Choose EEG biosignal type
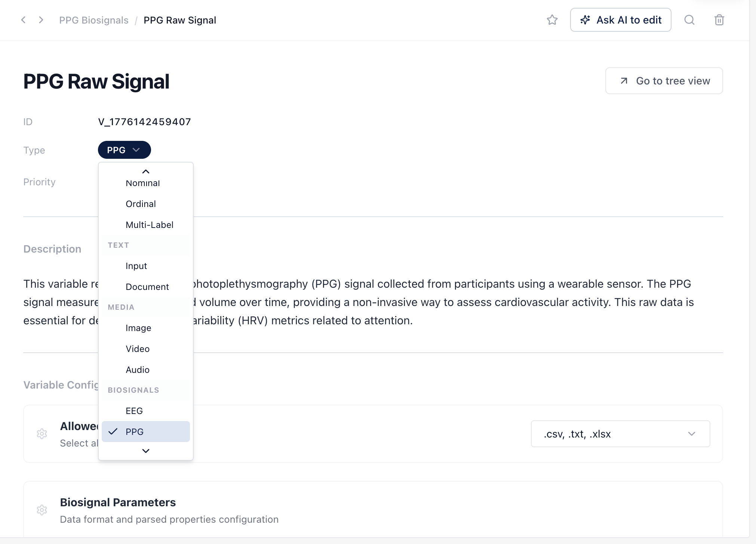This screenshot has width=756, height=544. [134, 411]
